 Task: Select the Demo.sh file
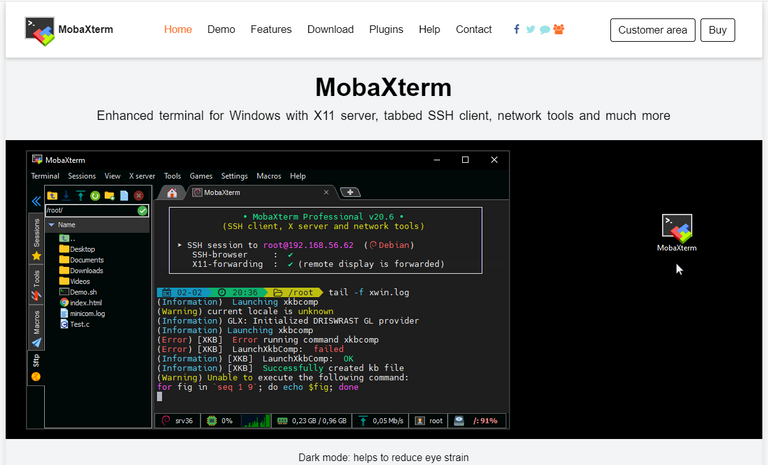pyautogui.click(x=78, y=292)
